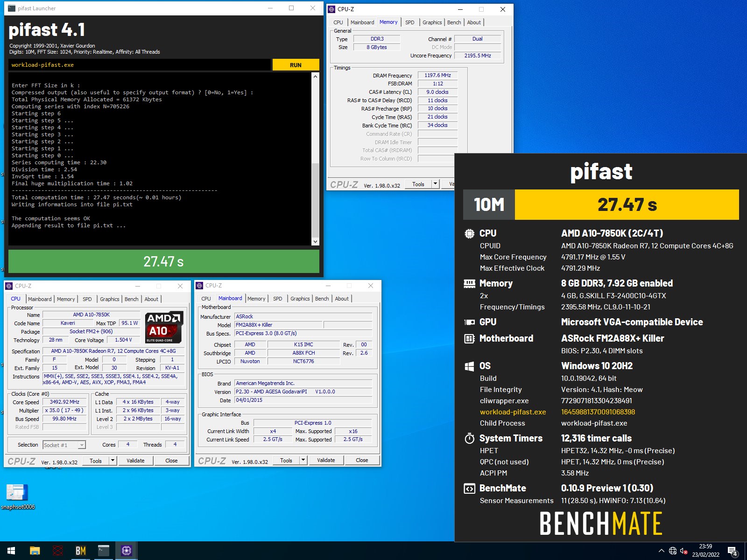Open Bench tab in top CPU-Z window
Image resolution: width=747 pixels, height=560 pixels.
click(454, 22)
